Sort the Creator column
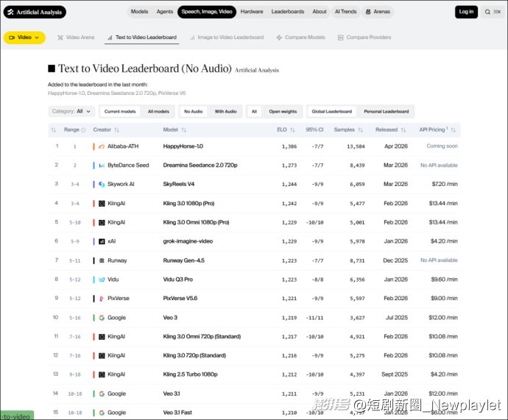Viewport: 508px width, 420px height. click(x=117, y=129)
